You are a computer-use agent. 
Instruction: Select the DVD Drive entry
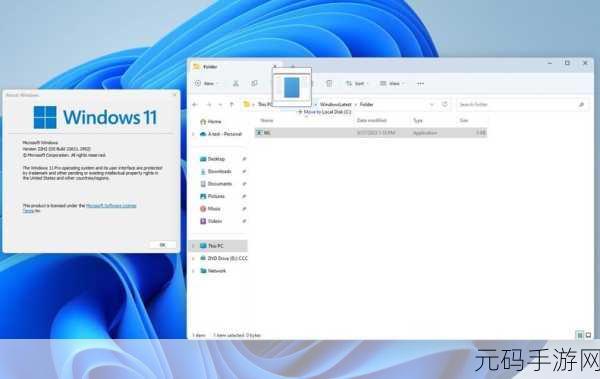[223, 258]
